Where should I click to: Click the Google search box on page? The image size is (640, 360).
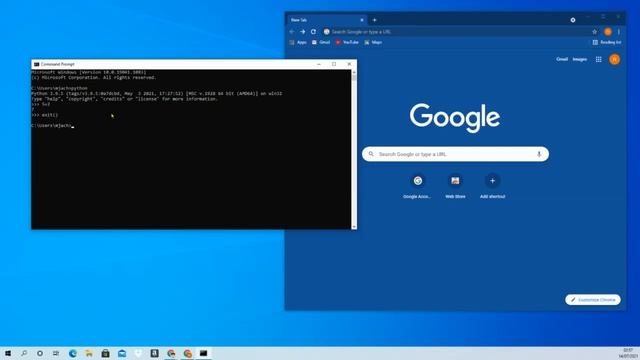(x=455, y=154)
